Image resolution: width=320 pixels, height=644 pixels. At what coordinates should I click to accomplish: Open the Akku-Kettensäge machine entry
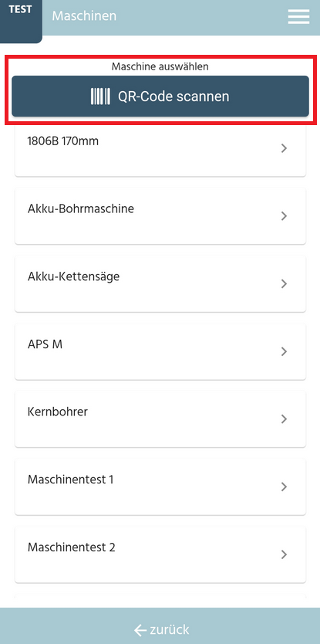pos(160,284)
